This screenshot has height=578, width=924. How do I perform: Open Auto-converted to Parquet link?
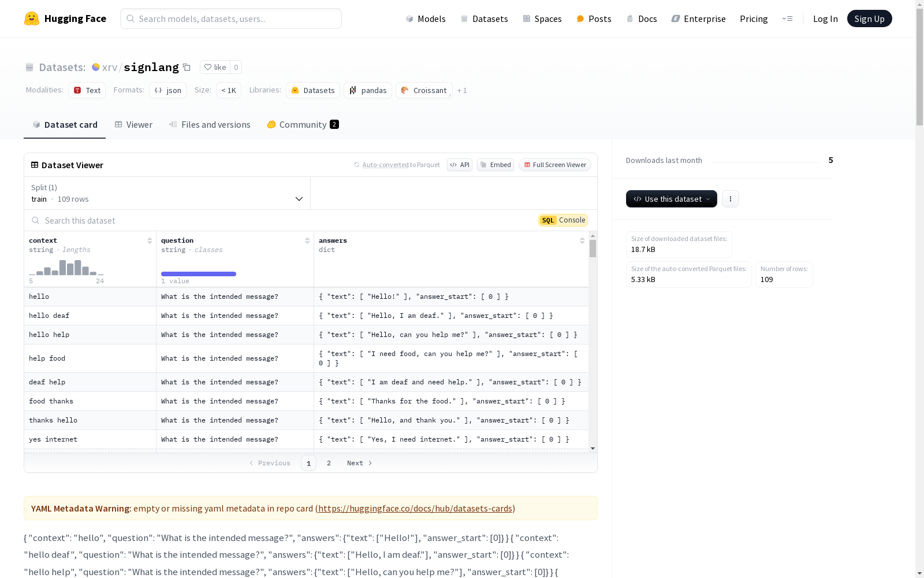click(x=386, y=165)
